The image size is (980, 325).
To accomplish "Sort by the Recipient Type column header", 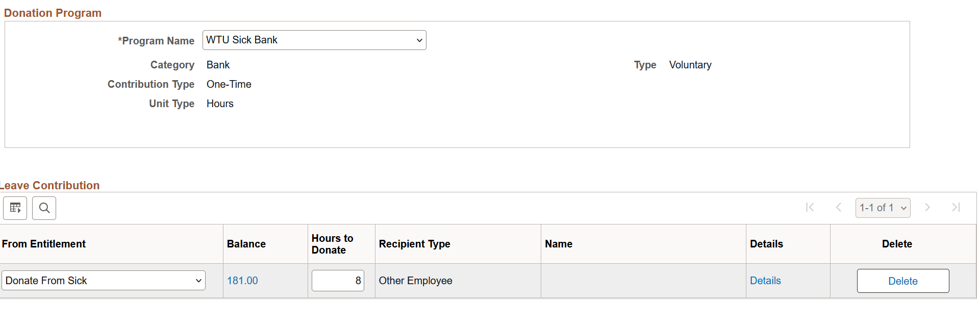I will 414,244.
